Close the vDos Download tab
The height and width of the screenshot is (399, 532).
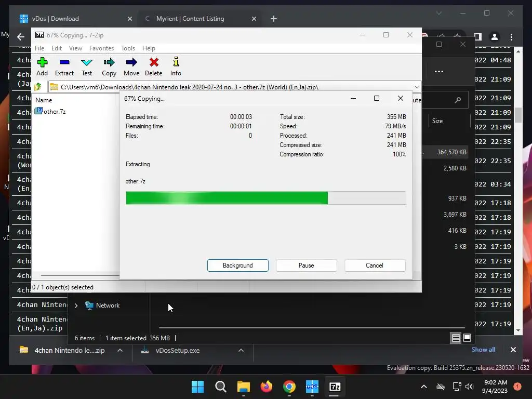129,19
